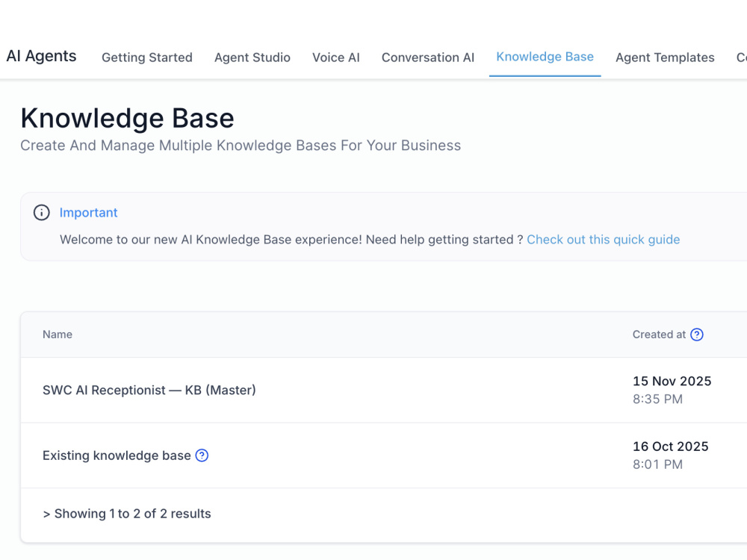Click the Created at column header
Viewport: 747px width, 560px height.
coord(659,335)
